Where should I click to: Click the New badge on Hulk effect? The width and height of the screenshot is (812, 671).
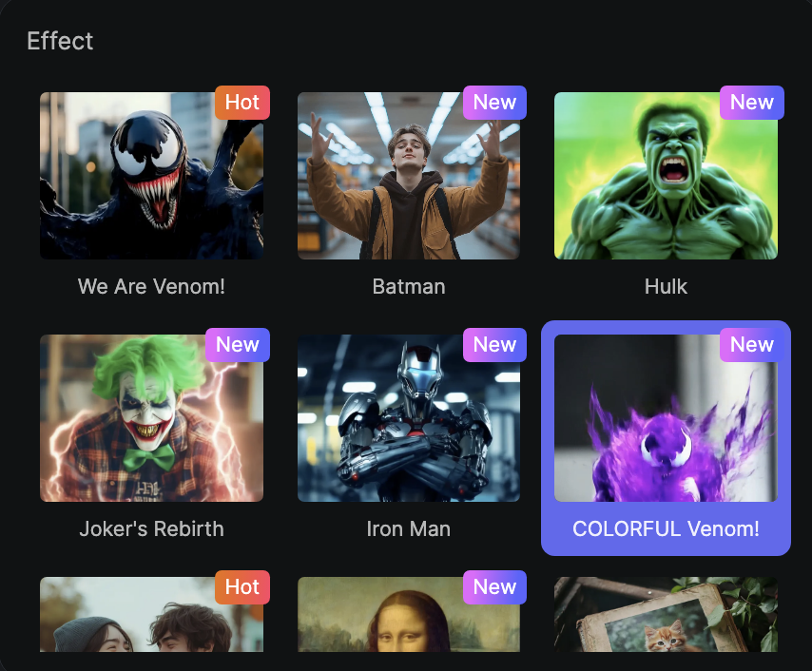pyautogui.click(x=752, y=103)
